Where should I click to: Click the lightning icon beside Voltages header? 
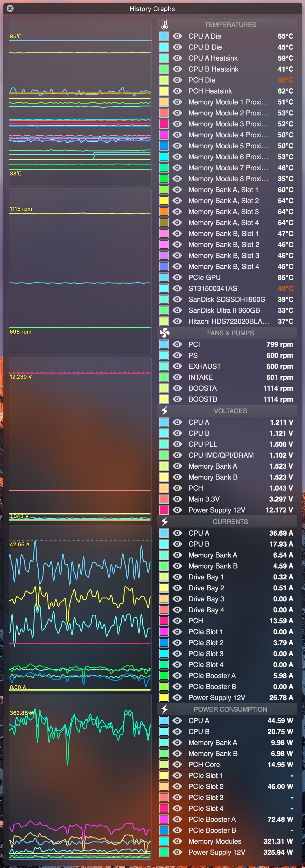[x=164, y=411]
